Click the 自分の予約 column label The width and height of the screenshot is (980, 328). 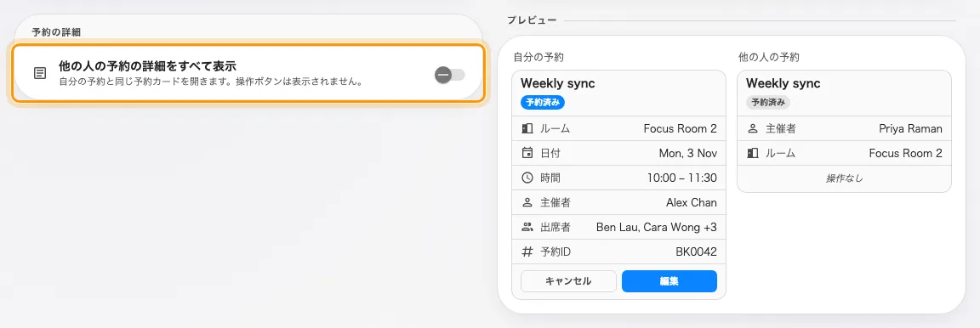538,58
